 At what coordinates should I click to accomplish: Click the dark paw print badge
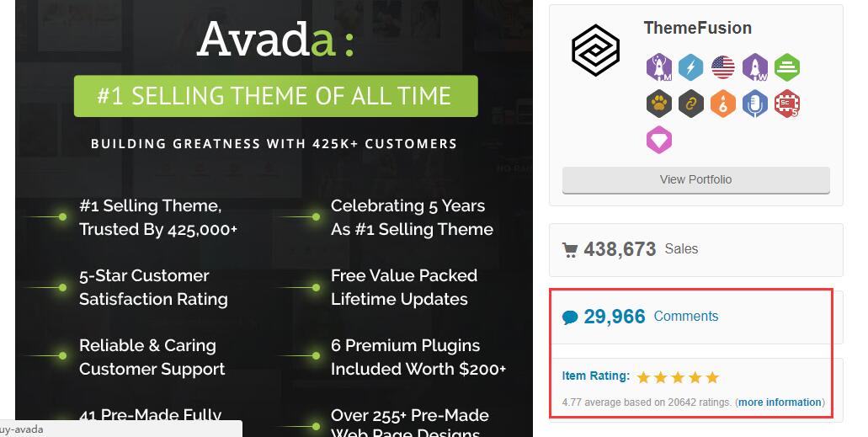coord(658,104)
